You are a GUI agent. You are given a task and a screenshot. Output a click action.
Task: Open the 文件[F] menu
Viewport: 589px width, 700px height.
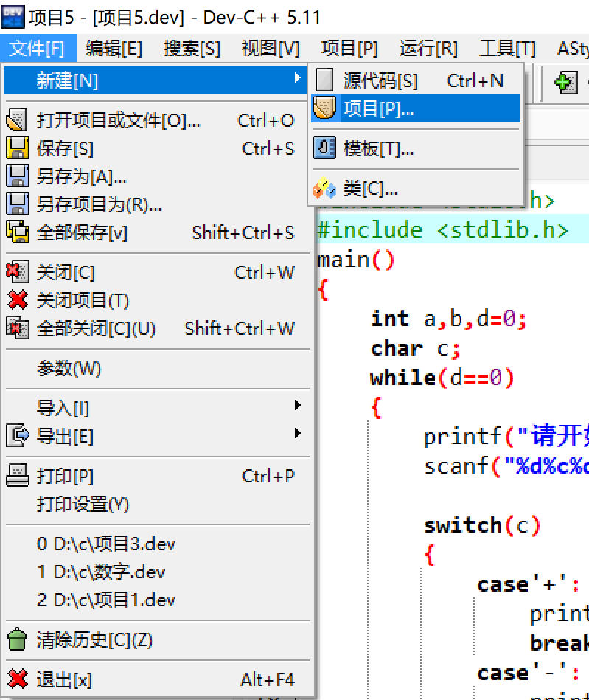point(38,48)
